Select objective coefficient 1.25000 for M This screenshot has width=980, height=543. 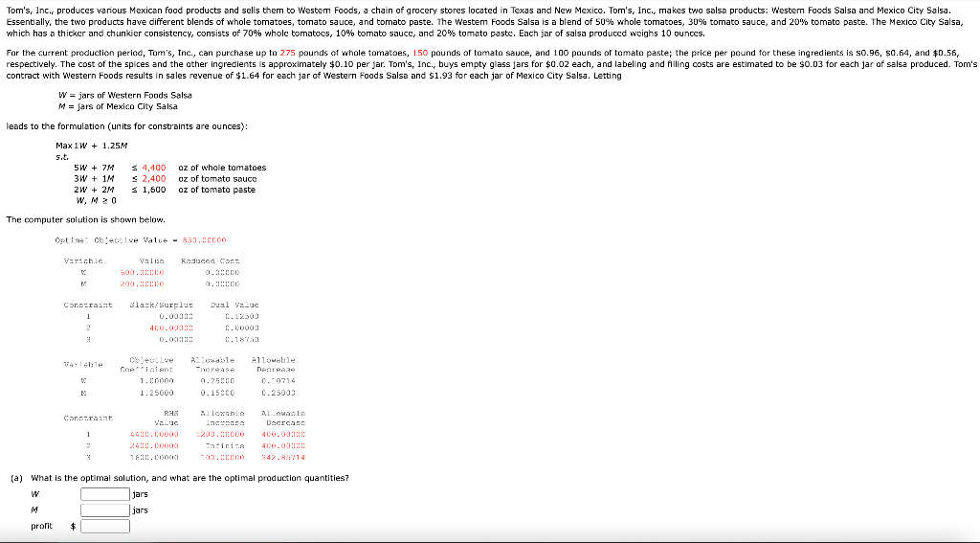(156, 393)
